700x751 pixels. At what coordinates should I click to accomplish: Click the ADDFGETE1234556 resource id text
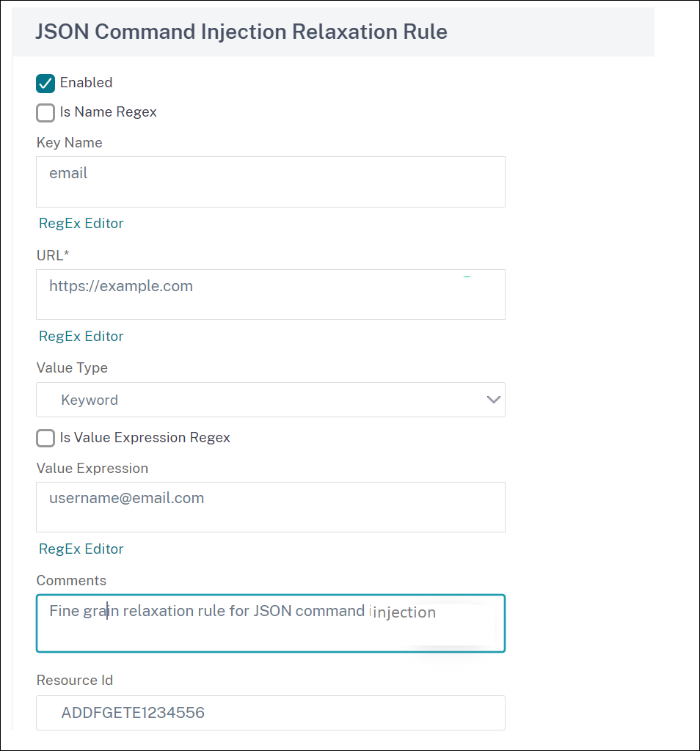pos(133,713)
